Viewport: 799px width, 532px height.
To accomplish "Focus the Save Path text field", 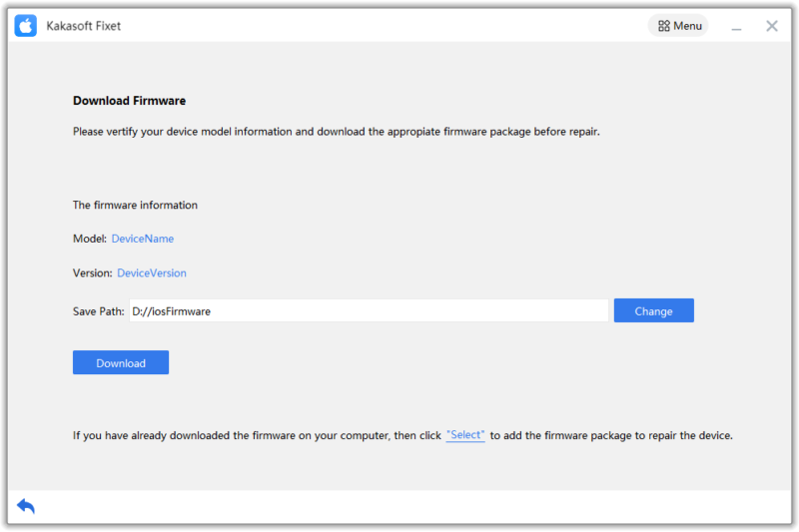I will (x=368, y=311).
